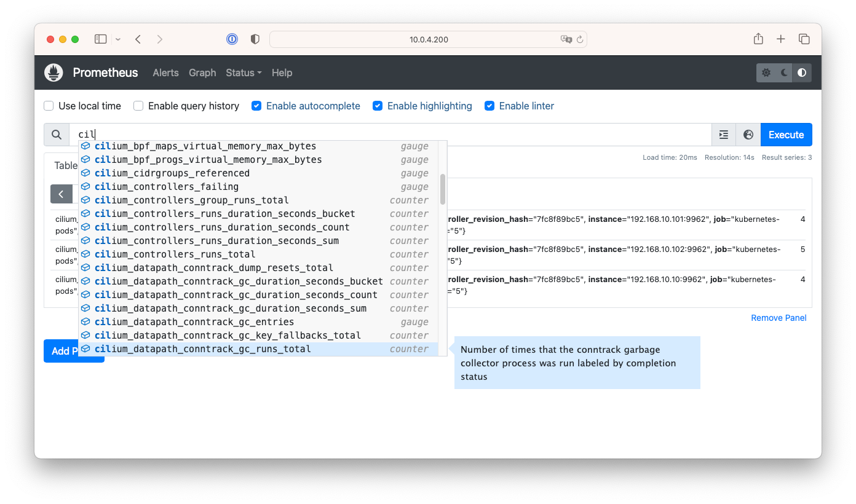Screen dimensions: 856x504
Task: Enable the Use local time checkbox
Action: pos(49,106)
